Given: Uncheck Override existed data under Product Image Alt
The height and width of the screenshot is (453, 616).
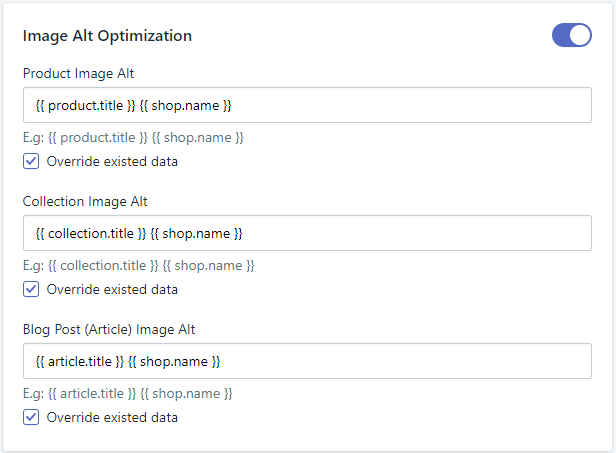Looking at the screenshot, I should tap(31, 161).
